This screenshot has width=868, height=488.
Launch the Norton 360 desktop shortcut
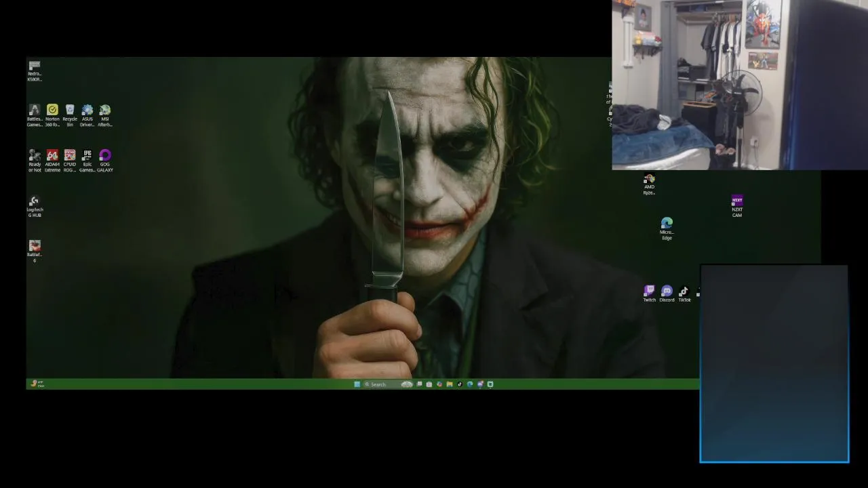[52, 116]
